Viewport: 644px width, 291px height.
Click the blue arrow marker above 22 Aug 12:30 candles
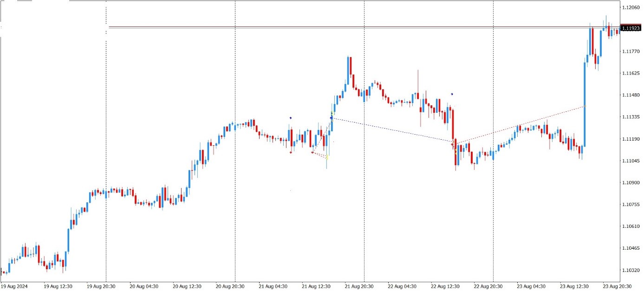coord(452,94)
